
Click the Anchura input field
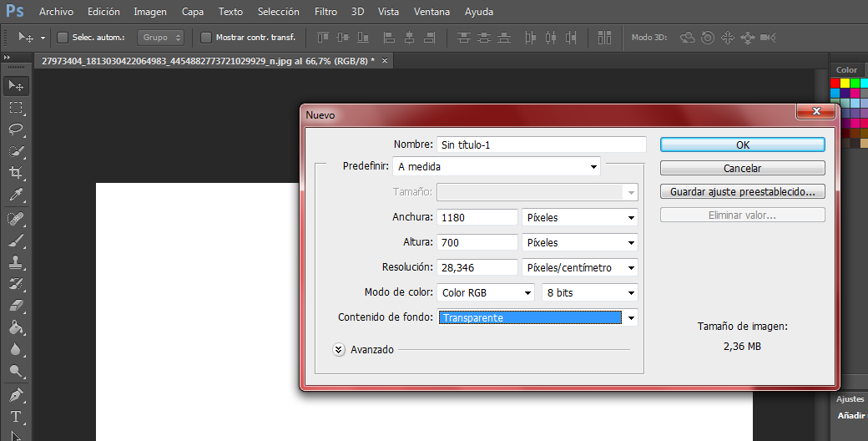(x=477, y=217)
